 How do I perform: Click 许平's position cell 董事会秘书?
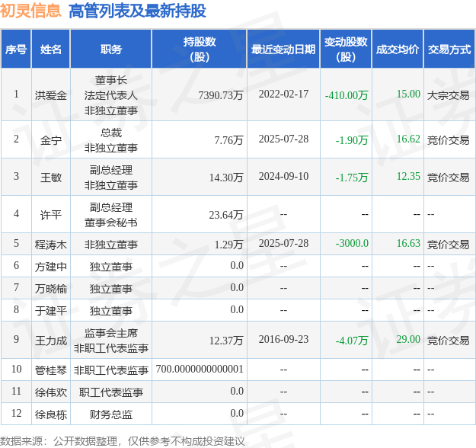[111, 222]
